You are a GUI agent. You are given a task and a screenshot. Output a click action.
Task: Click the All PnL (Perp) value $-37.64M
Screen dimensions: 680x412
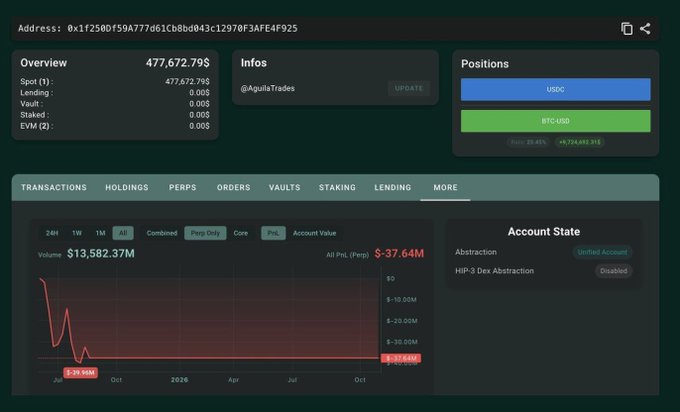(x=399, y=254)
